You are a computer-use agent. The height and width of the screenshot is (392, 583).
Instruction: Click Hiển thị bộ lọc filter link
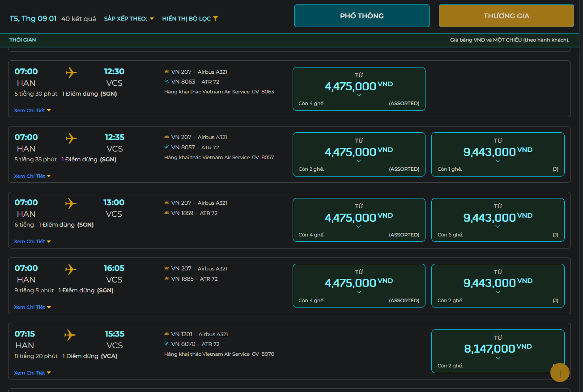tap(190, 19)
